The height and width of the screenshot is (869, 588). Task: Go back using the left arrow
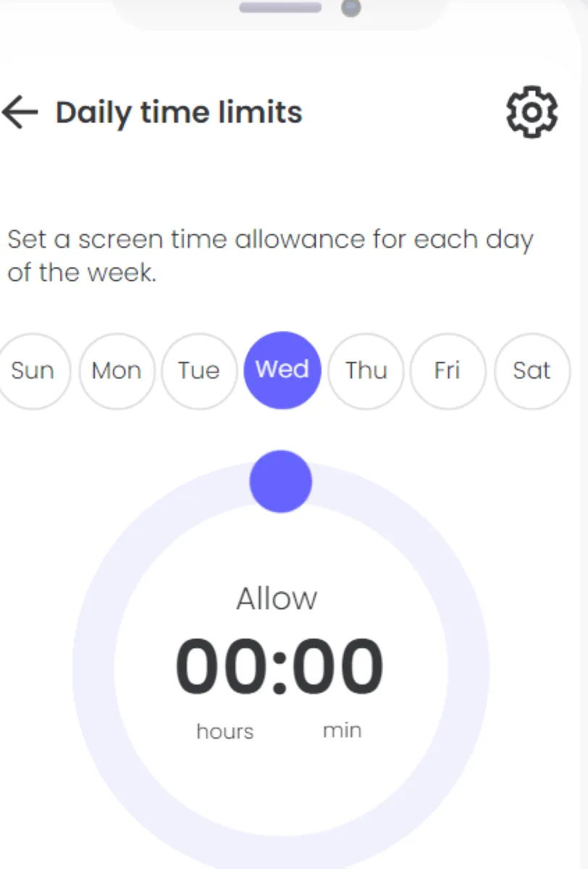tap(20, 113)
